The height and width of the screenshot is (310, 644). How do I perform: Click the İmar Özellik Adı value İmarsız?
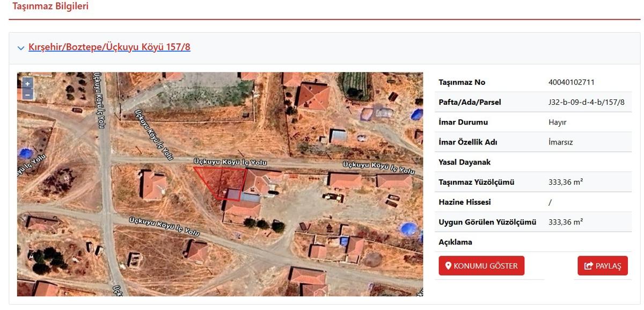point(561,142)
